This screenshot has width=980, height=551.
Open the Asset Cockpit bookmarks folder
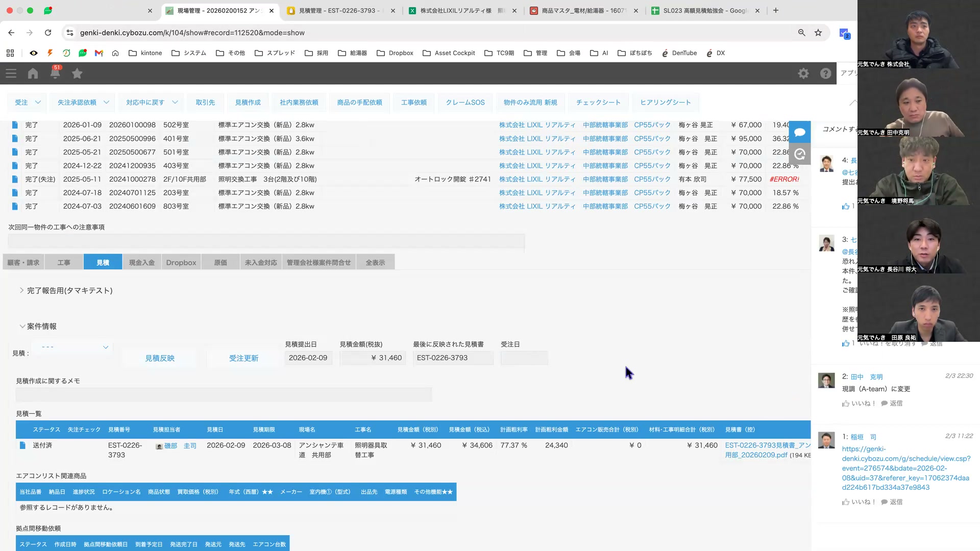(x=449, y=53)
